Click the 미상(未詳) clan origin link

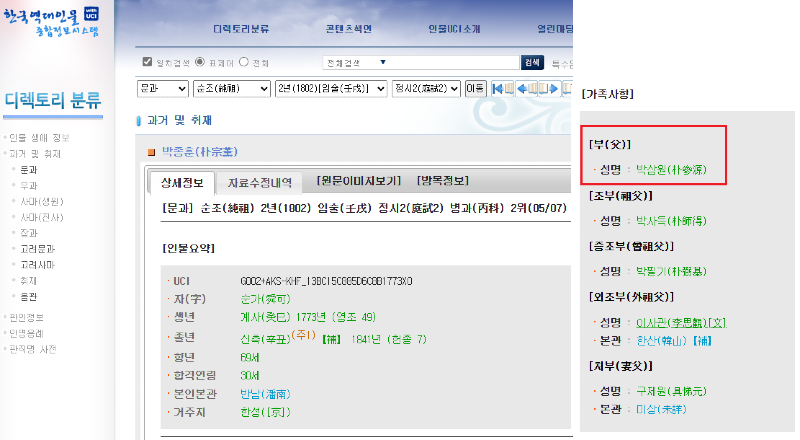click(661, 409)
